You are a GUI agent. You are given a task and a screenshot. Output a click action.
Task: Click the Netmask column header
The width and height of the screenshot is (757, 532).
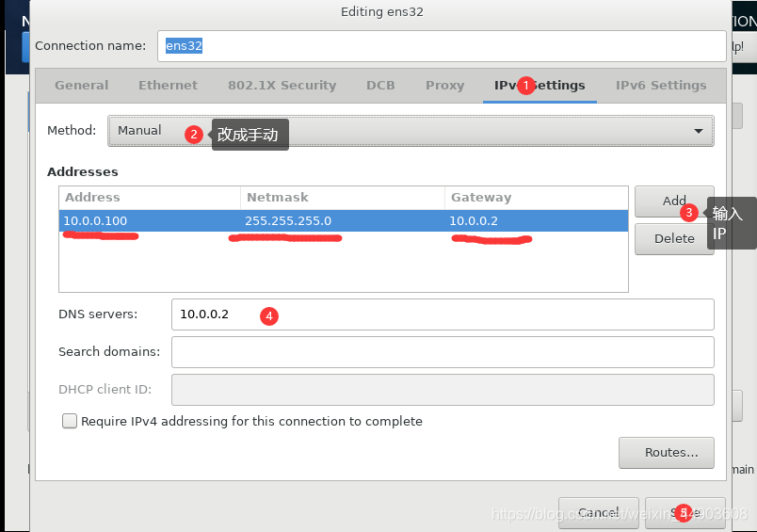pyautogui.click(x=343, y=198)
